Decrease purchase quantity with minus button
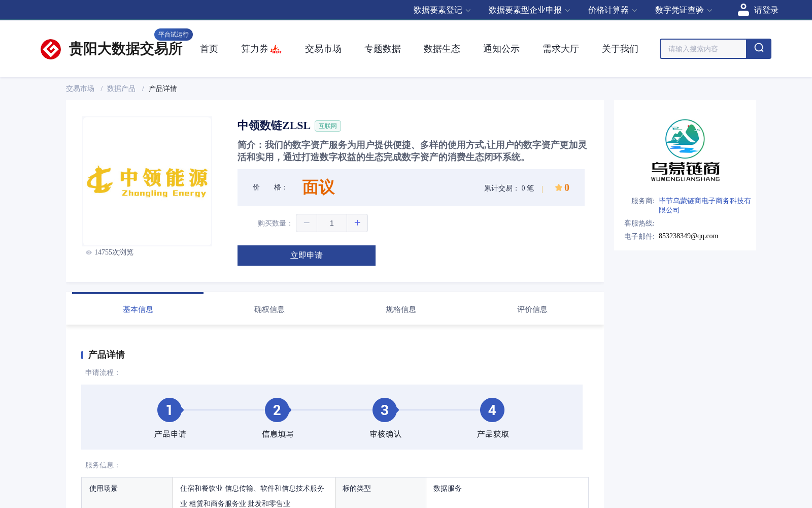The width and height of the screenshot is (812, 508). (x=307, y=223)
